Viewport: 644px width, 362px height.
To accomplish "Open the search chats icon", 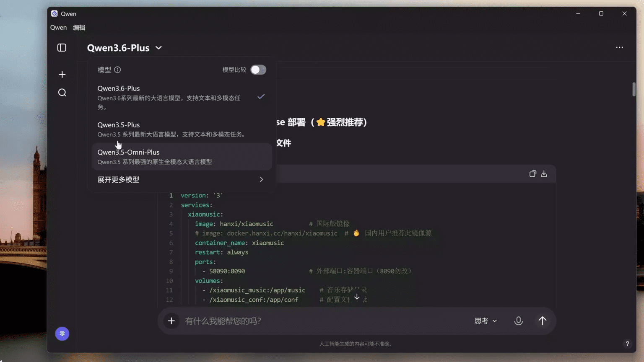I will [62, 93].
